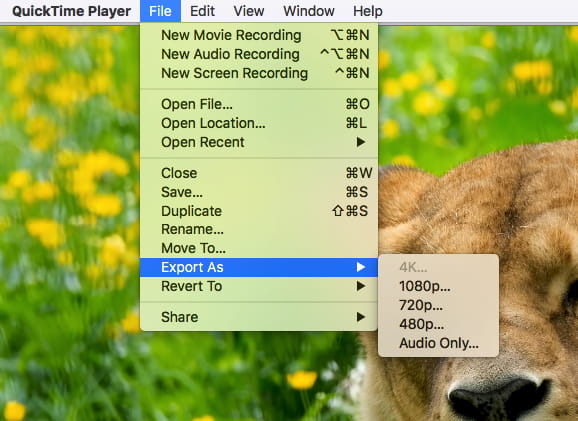Open the Help menu
Viewport: 578px width, 421px height.
pyautogui.click(x=368, y=11)
